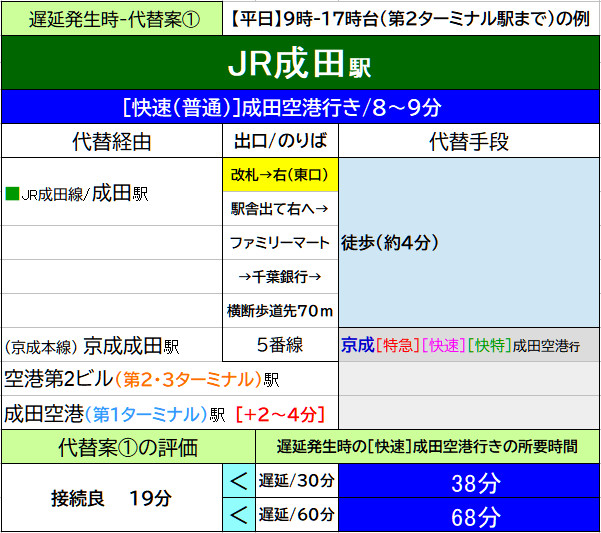Select the '駅舎出て右へ→' cell
Screen dimensions: 601x533
coord(280,209)
